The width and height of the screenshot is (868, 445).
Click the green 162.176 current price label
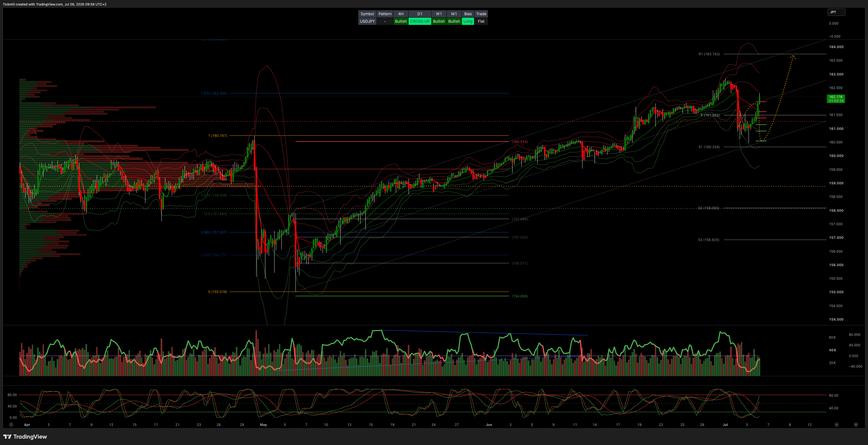[836, 99]
